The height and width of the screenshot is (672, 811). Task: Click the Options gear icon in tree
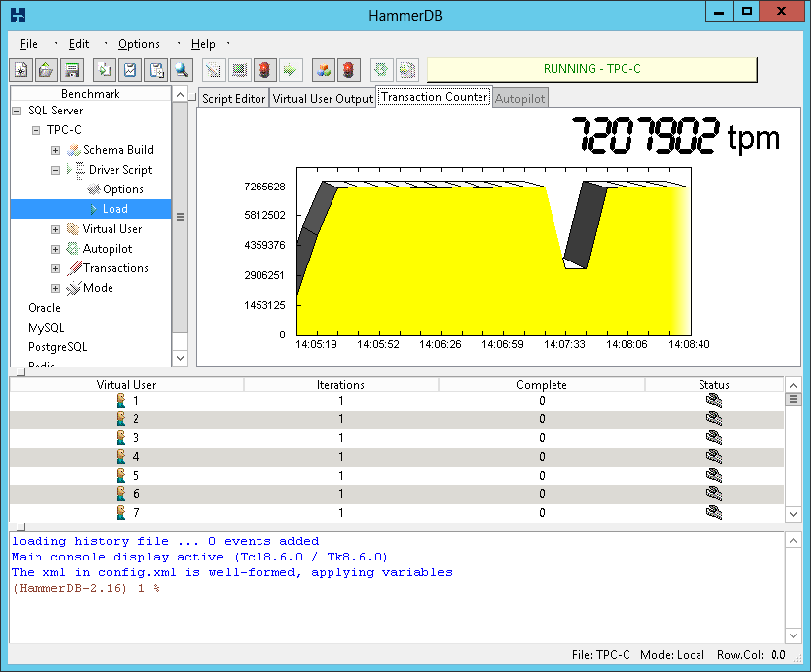(94, 189)
